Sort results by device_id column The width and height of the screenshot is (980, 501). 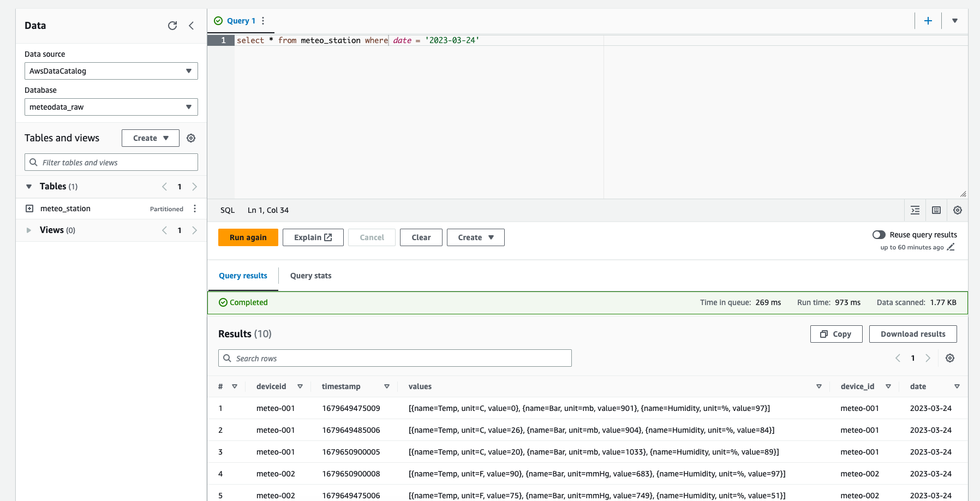(x=888, y=386)
